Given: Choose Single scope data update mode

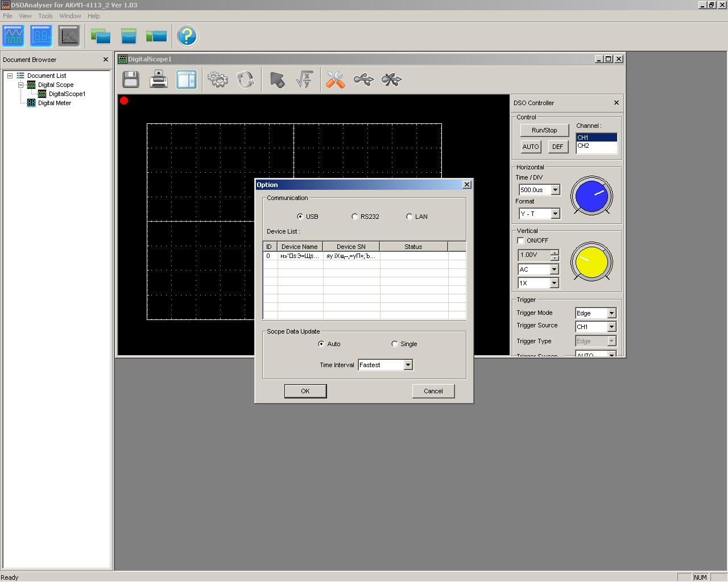Looking at the screenshot, I should tap(395, 344).
